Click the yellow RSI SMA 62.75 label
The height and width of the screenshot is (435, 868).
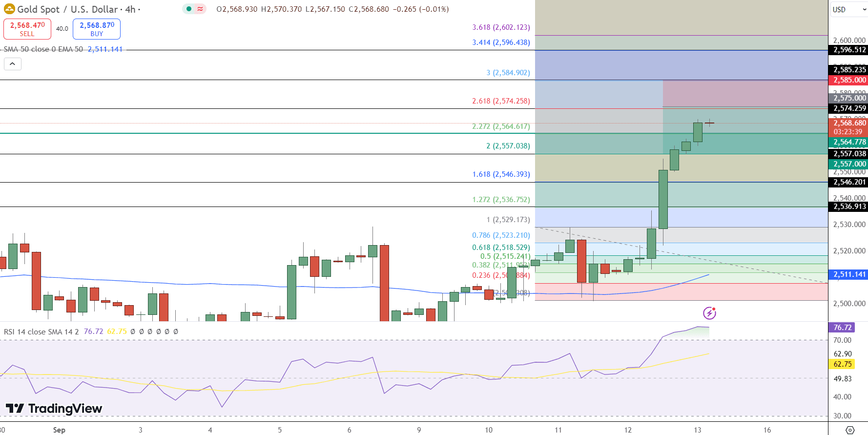(x=842, y=364)
